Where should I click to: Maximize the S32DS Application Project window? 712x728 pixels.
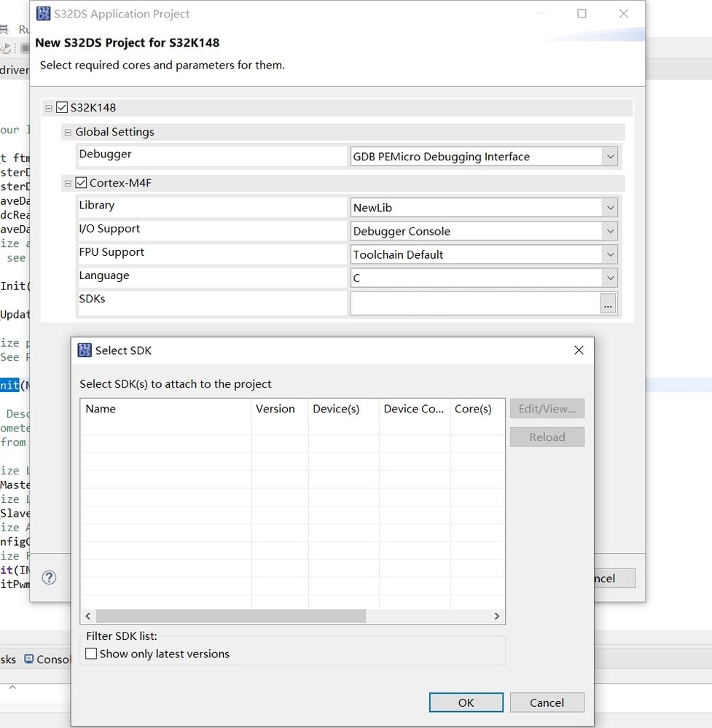pyautogui.click(x=582, y=13)
